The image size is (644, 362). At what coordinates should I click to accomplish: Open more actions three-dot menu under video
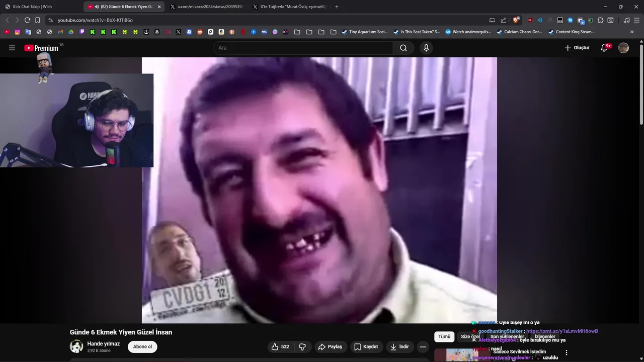423,346
